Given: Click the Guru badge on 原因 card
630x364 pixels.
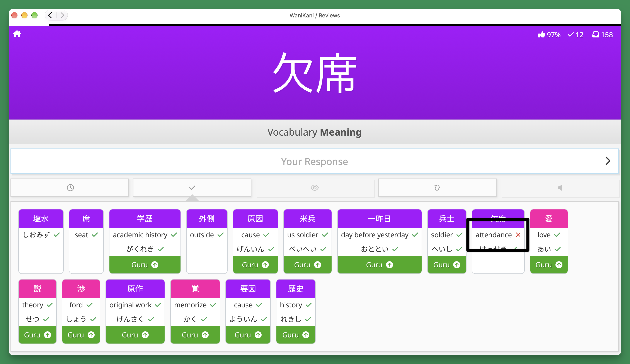Looking at the screenshot, I should coord(255,265).
